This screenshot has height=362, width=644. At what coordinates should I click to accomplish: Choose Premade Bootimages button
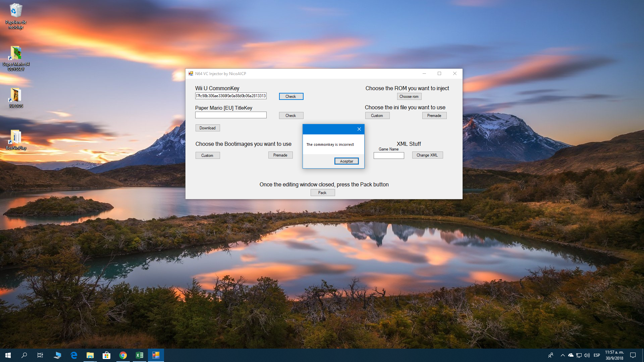point(280,155)
